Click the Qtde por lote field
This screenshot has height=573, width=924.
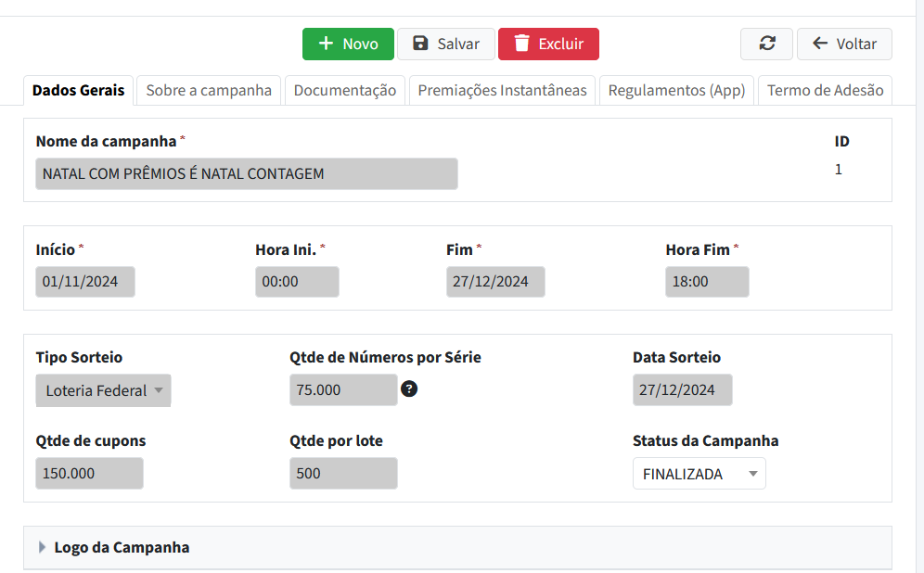click(342, 473)
